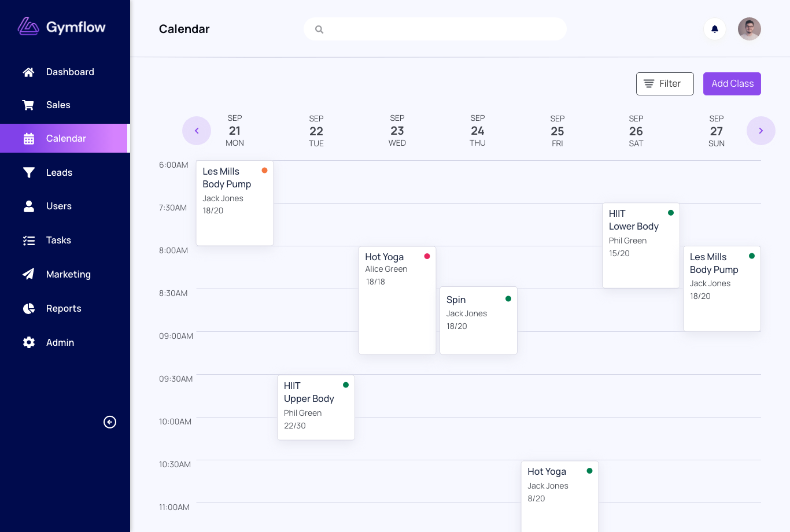Collapse the sidebar with the arrow button
Screen dimensions: 790x532
pyautogui.click(x=110, y=422)
